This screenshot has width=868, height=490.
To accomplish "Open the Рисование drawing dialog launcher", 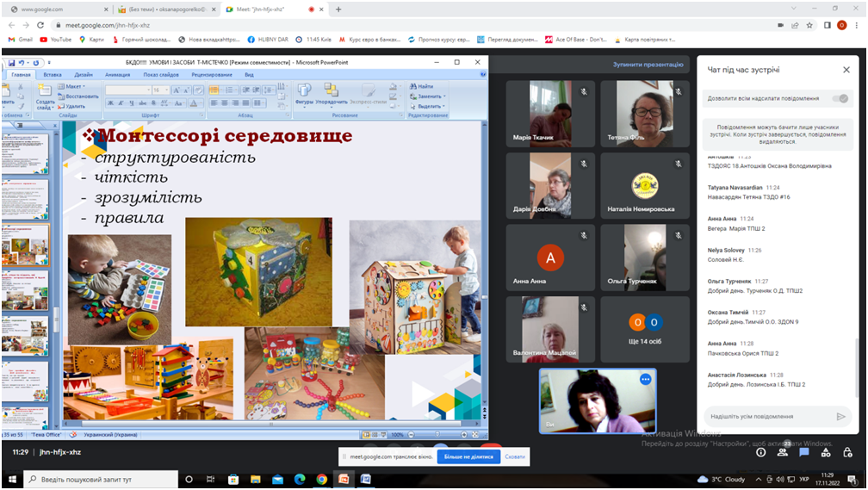I will [x=401, y=115].
